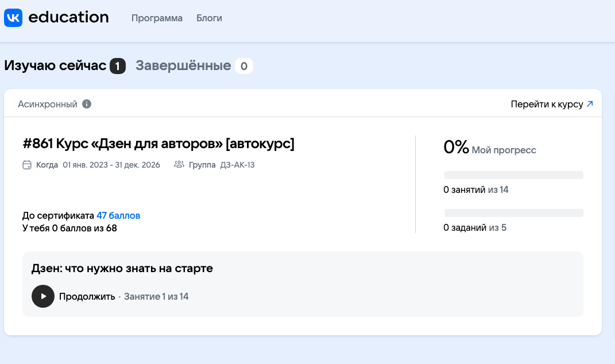This screenshot has height=364, width=615.
Task: Click the info icon next to Асинхронный
Action: point(87,104)
